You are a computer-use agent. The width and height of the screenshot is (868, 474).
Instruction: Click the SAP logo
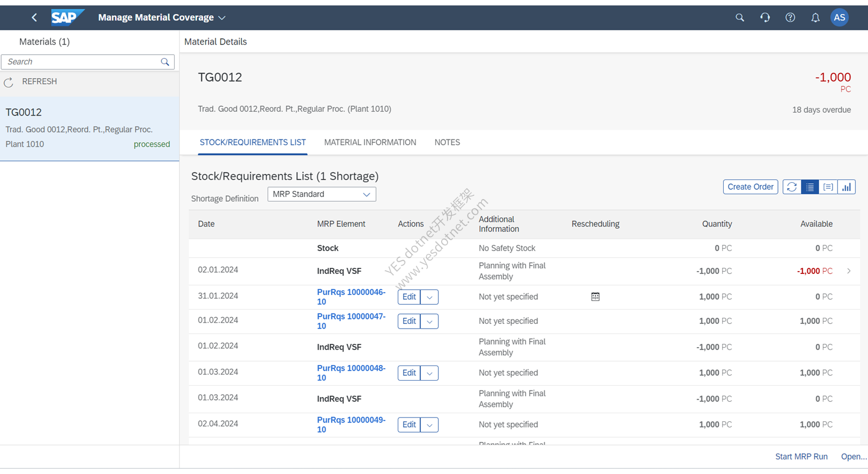(x=67, y=17)
